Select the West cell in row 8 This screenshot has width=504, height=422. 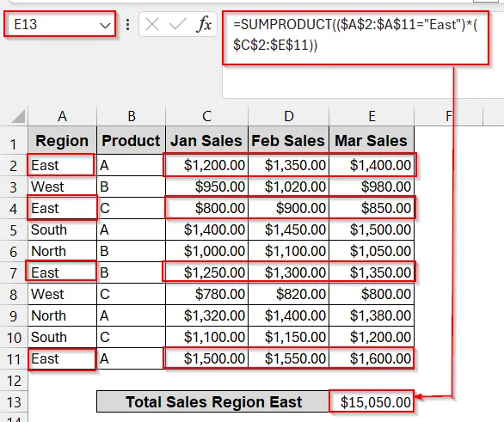pyautogui.click(x=63, y=294)
